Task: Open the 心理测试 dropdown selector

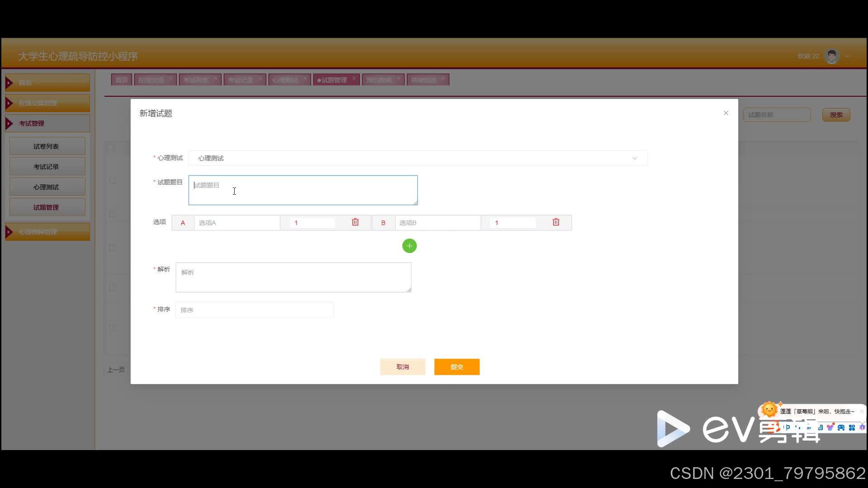Action: pyautogui.click(x=418, y=158)
